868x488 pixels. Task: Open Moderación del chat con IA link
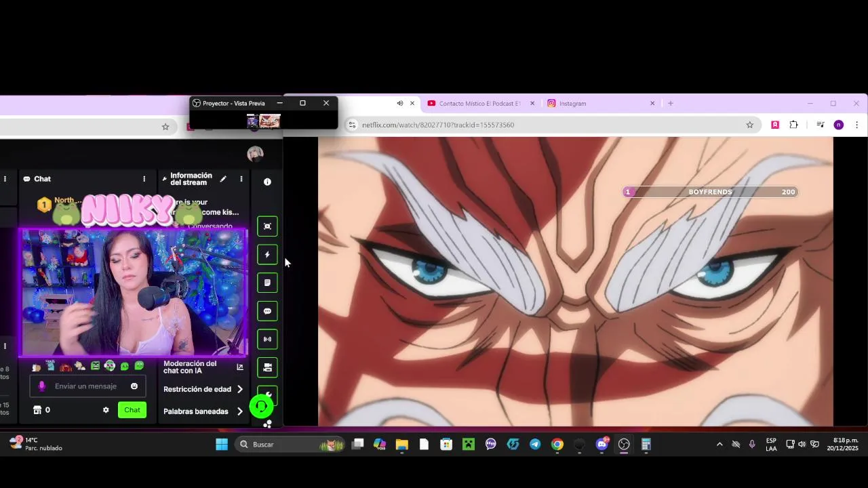(203, 367)
